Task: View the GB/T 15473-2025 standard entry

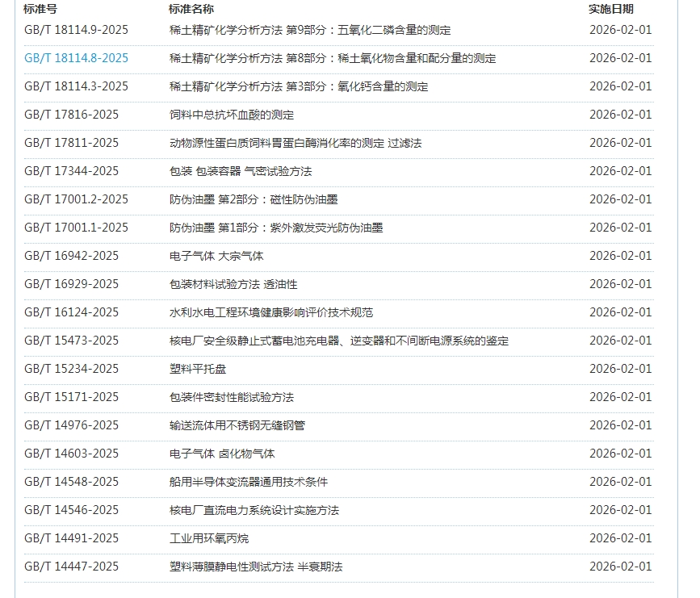Action: coord(71,341)
